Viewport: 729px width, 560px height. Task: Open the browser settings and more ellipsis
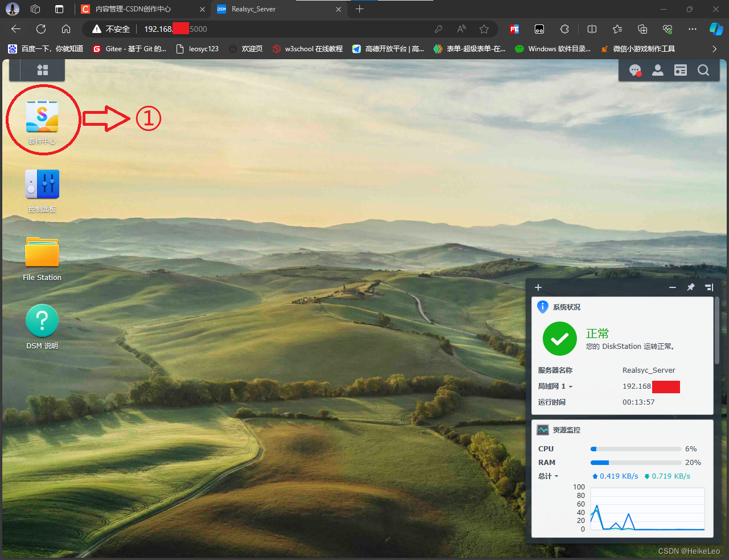[x=693, y=29]
